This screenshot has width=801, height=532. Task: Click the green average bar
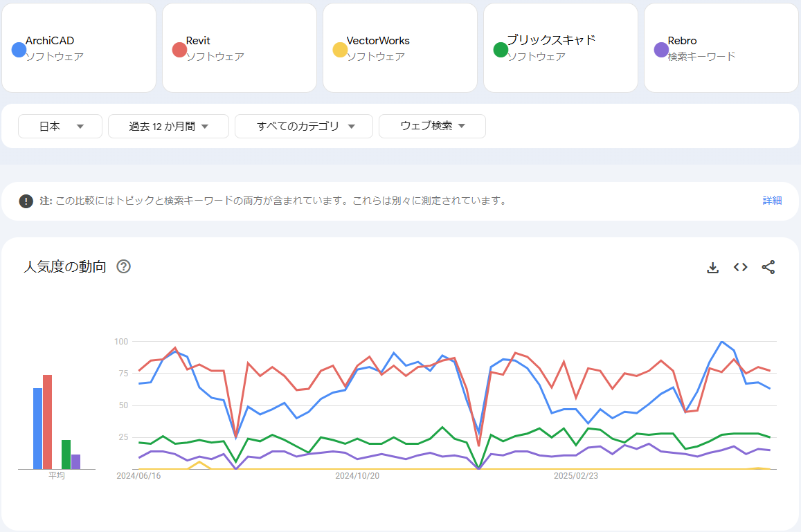click(66, 455)
